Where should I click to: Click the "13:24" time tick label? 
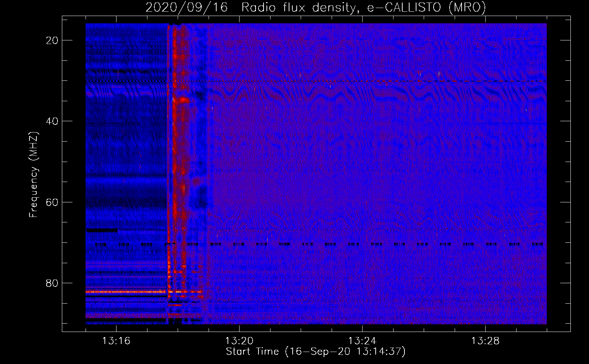[362, 341]
